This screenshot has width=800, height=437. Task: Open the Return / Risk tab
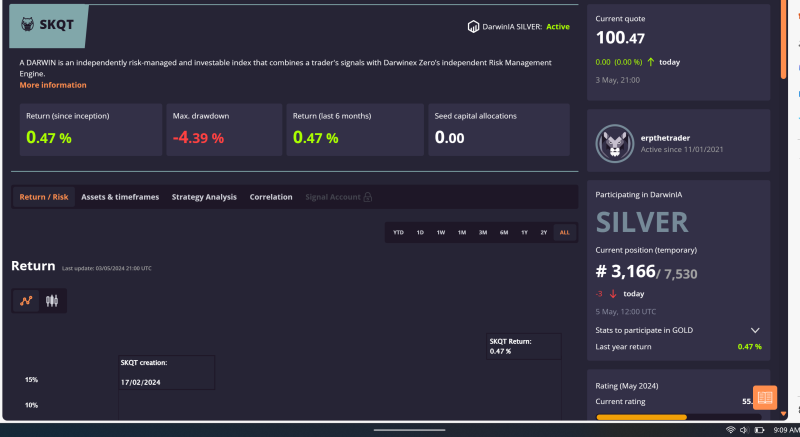44,197
